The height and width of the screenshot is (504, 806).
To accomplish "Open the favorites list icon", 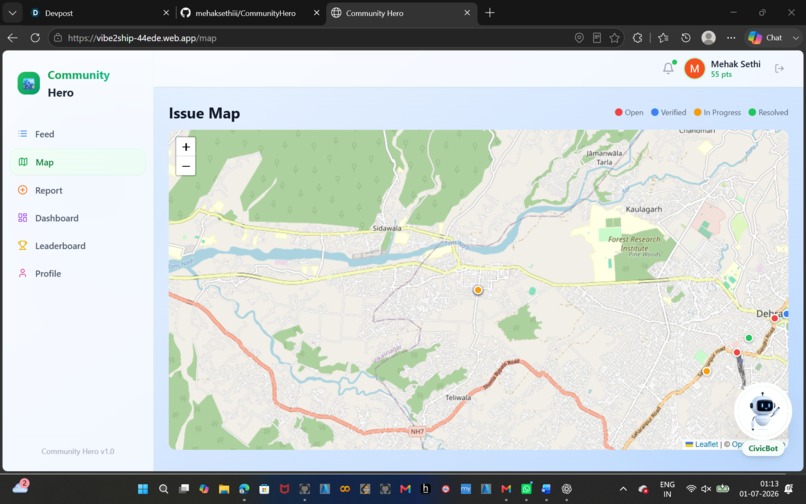I will (x=663, y=38).
